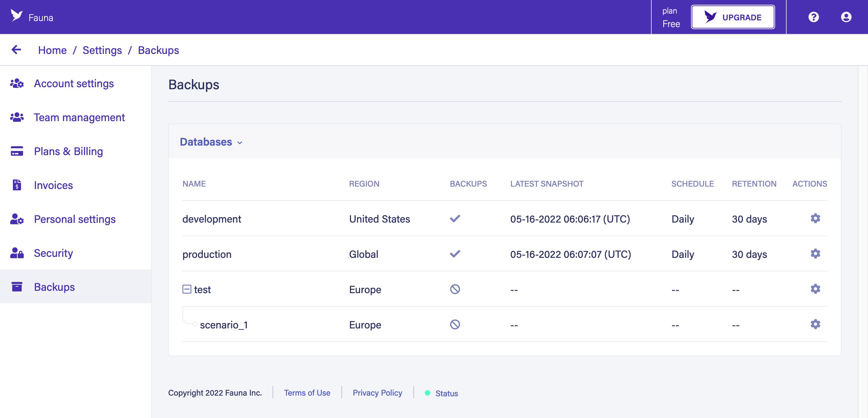Viewport: 868px width, 418px height.
Task: Click the settings gear for development database
Action: [x=815, y=218]
